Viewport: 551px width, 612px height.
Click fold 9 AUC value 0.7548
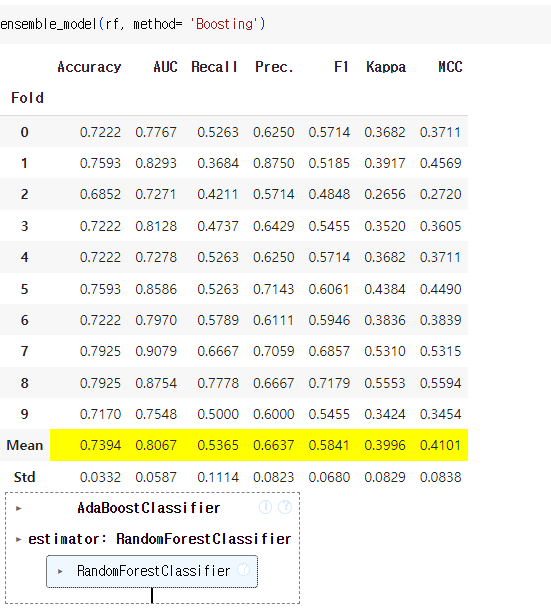coord(156,414)
